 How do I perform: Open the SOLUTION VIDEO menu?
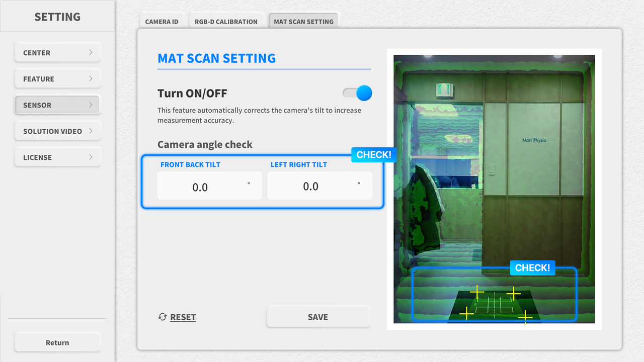pyautogui.click(x=57, y=131)
